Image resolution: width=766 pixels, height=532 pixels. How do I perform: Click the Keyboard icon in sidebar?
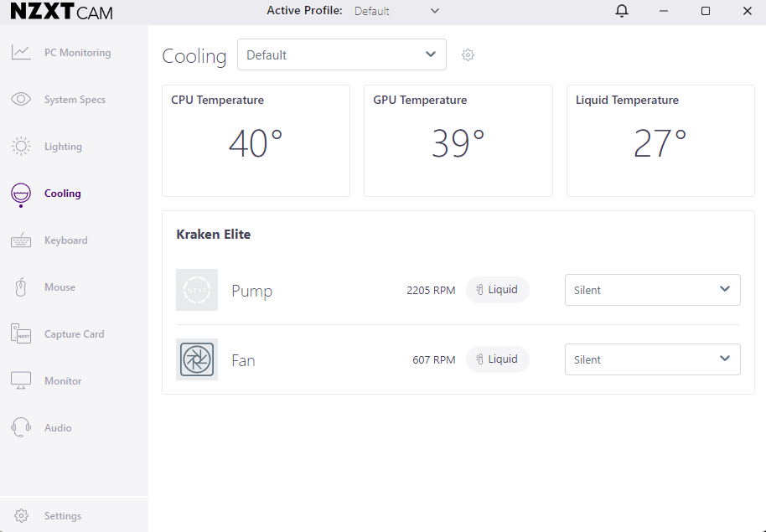coord(21,240)
